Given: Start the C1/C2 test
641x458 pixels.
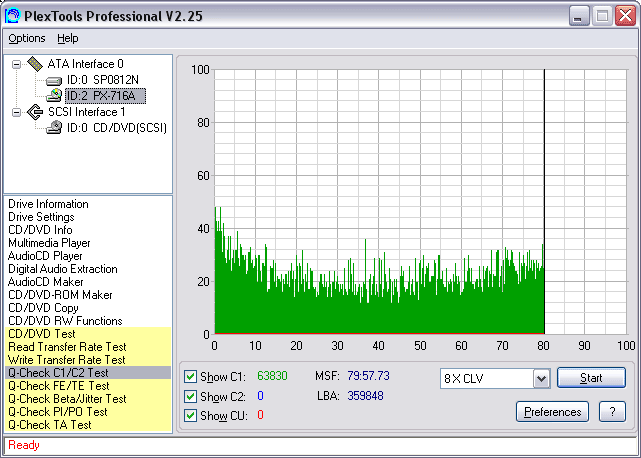Looking at the screenshot, I should point(591,378).
